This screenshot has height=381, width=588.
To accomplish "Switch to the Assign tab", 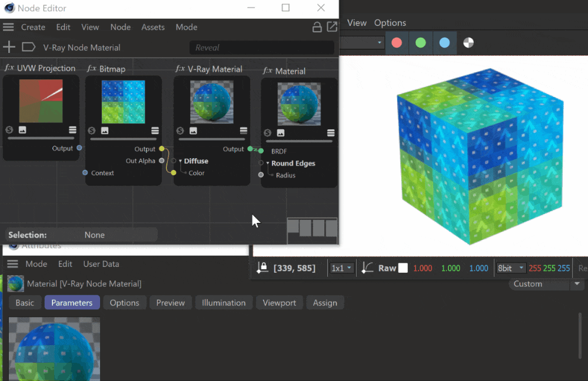I will pos(325,303).
